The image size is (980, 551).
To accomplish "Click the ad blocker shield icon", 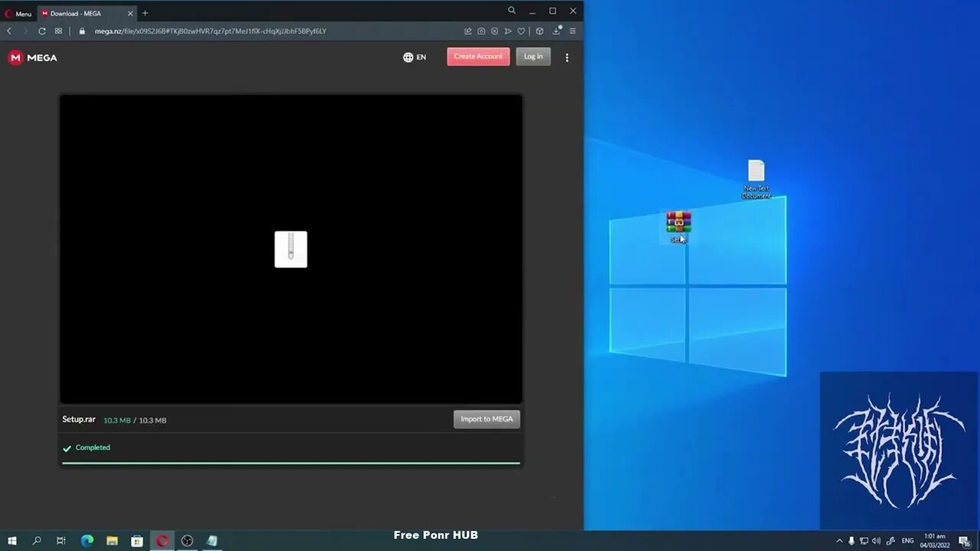I will [495, 31].
